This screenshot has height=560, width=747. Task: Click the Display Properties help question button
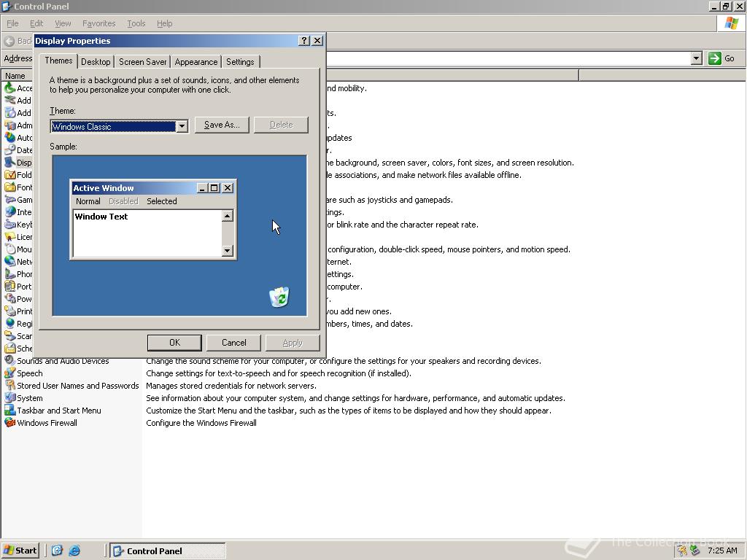click(x=304, y=41)
